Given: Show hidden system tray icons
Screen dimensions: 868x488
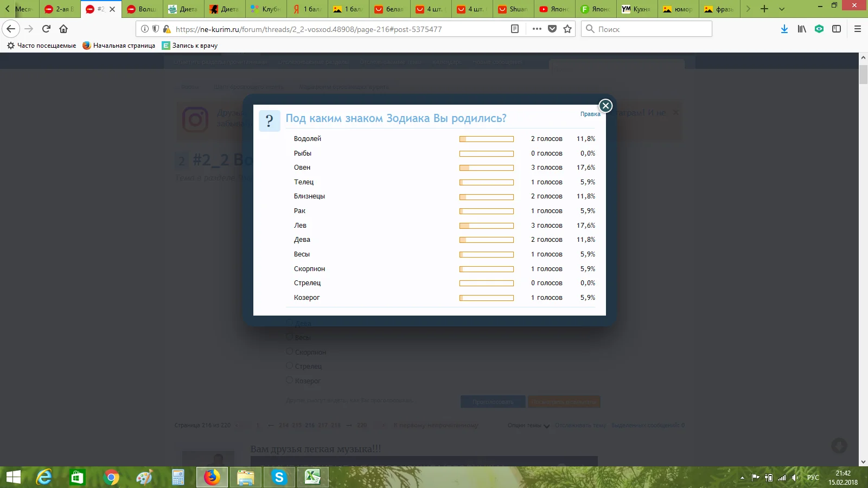Looking at the screenshot, I should point(742,478).
